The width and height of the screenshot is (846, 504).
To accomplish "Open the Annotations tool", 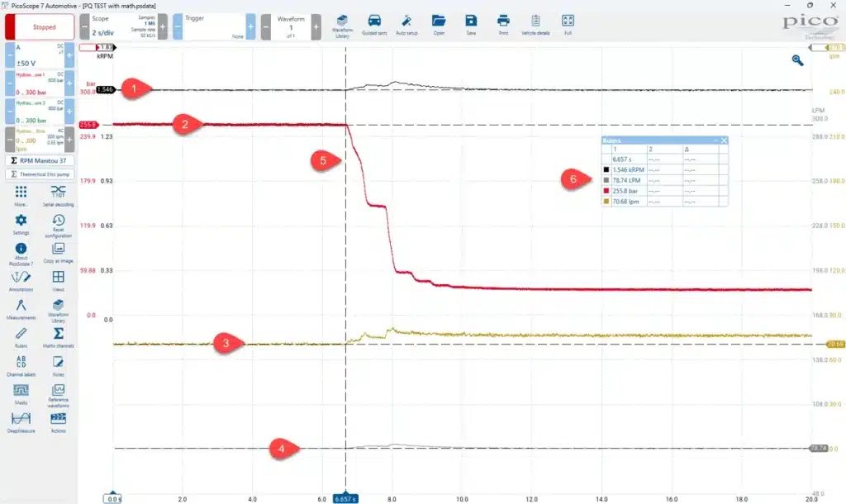I will (x=21, y=281).
